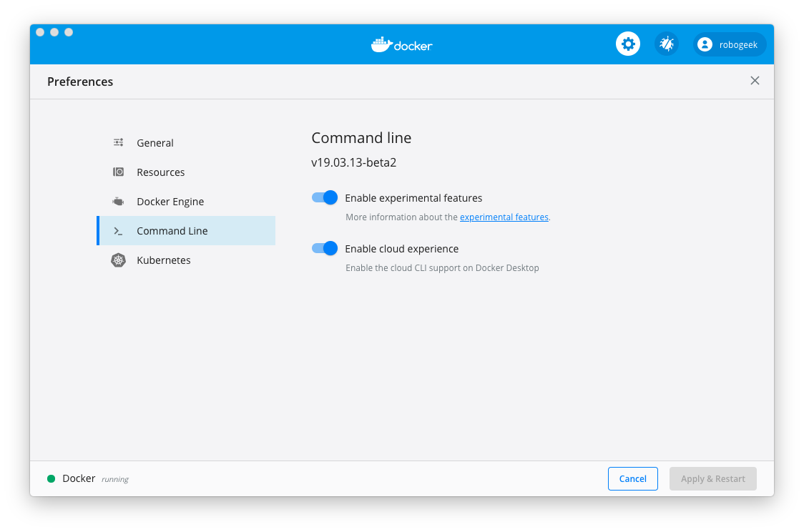This screenshot has height=532, width=804.
Task: Open the robogeek account menu
Action: coord(730,44)
